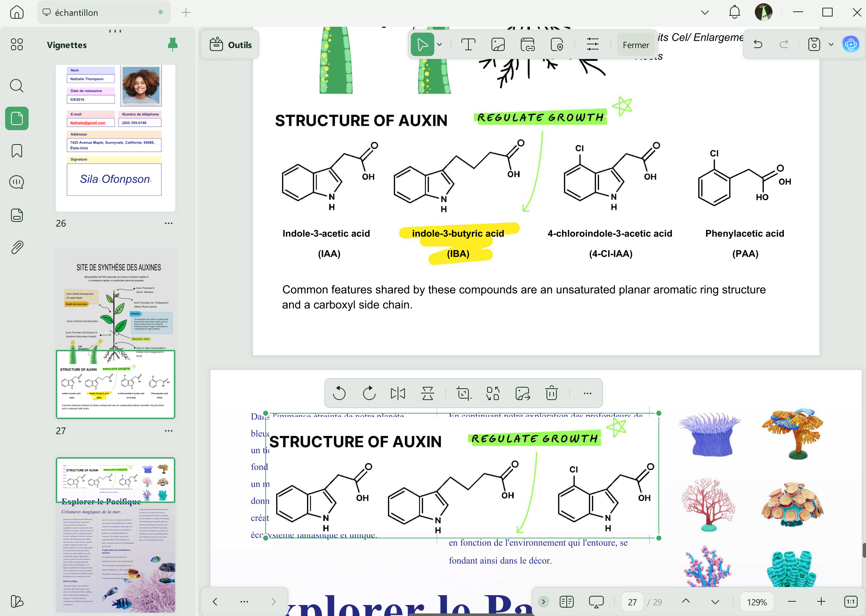Toggle the two-page reading view
The image size is (866, 616).
click(x=566, y=602)
